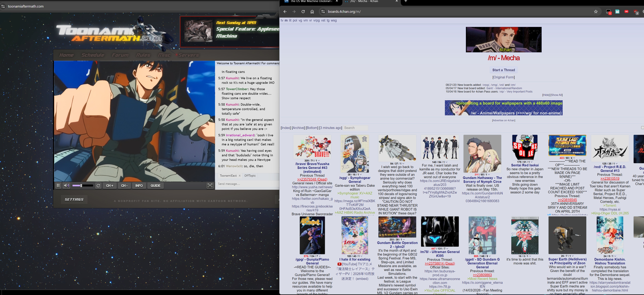This screenshot has height=295, width=644.
Task: Reload the 4chan /m/ page
Action: pos(303,12)
